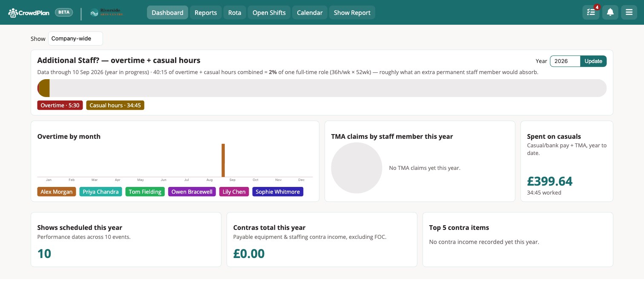Click the empty TMA claims pie chart
644x281 pixels.
click(x=356, y=168)
